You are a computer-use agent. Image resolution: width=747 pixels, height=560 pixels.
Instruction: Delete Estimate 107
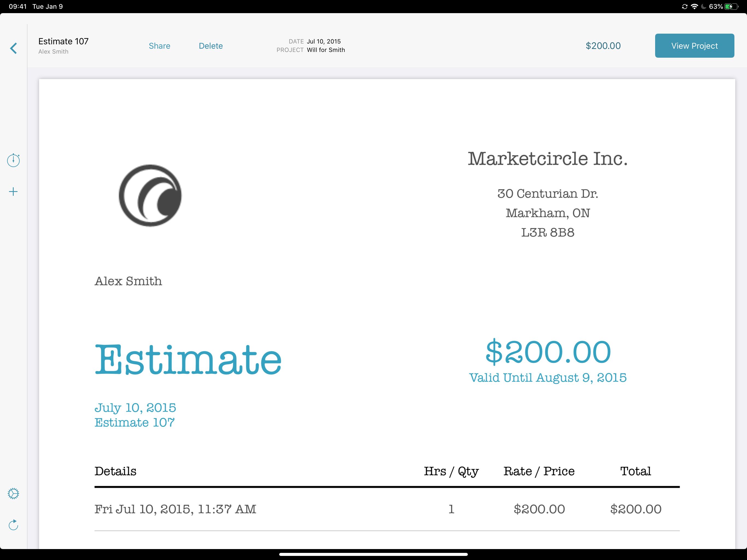pyautogui.click(x=211, y=46)
